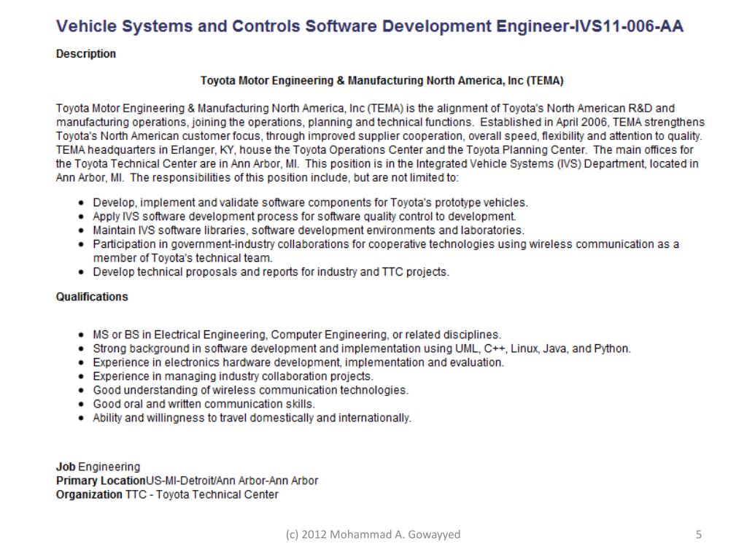Image resolution: width=747 pixels, height=560 pixels.
Task: Click the text 'member of Toyota's technical team.'
Action: 183,258
